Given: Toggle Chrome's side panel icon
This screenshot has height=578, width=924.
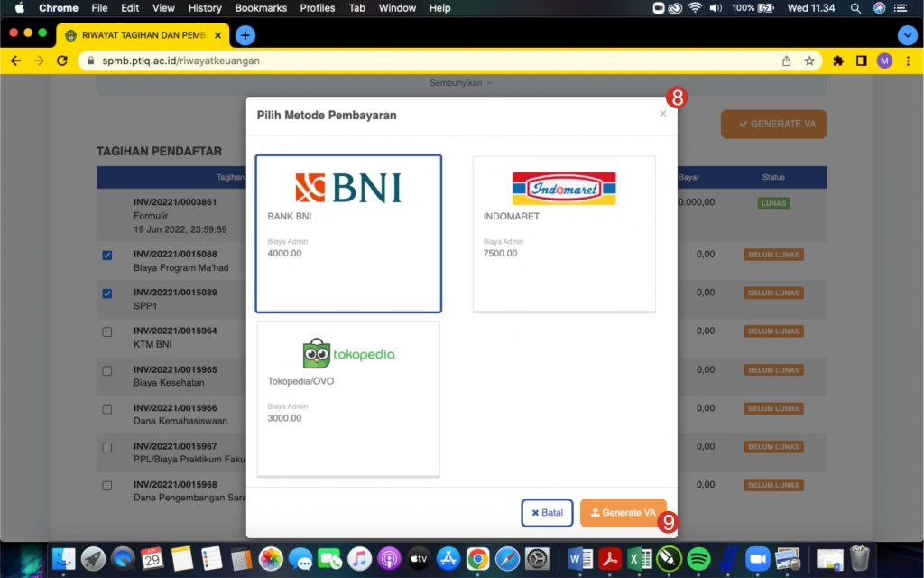Looking at the screenshot, I should point(861,61).
